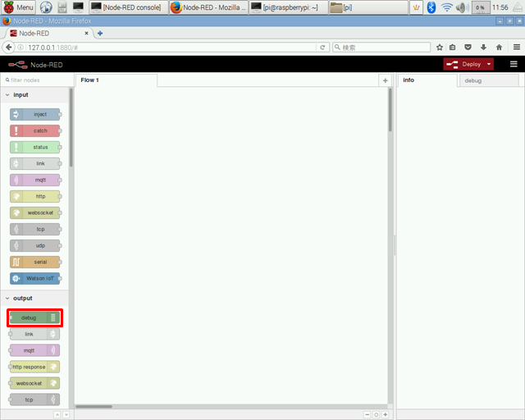
Task: Select the websocket input node
Action: coord(34,213)
